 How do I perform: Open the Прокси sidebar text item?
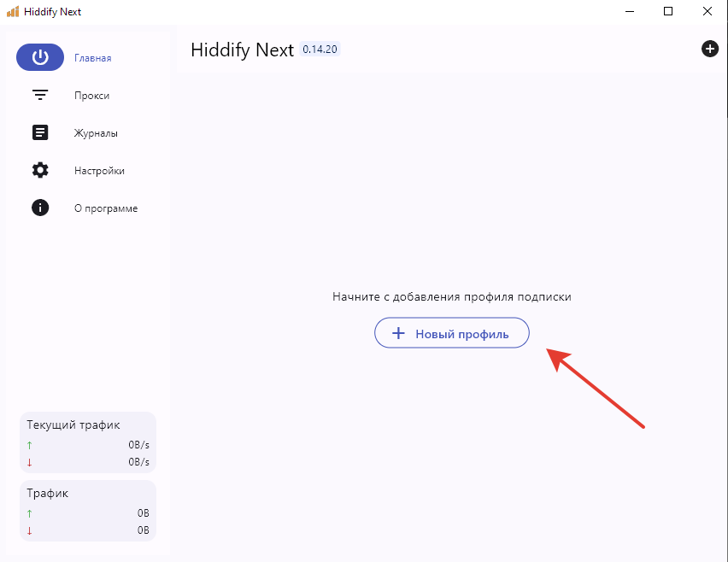[91, 96]
